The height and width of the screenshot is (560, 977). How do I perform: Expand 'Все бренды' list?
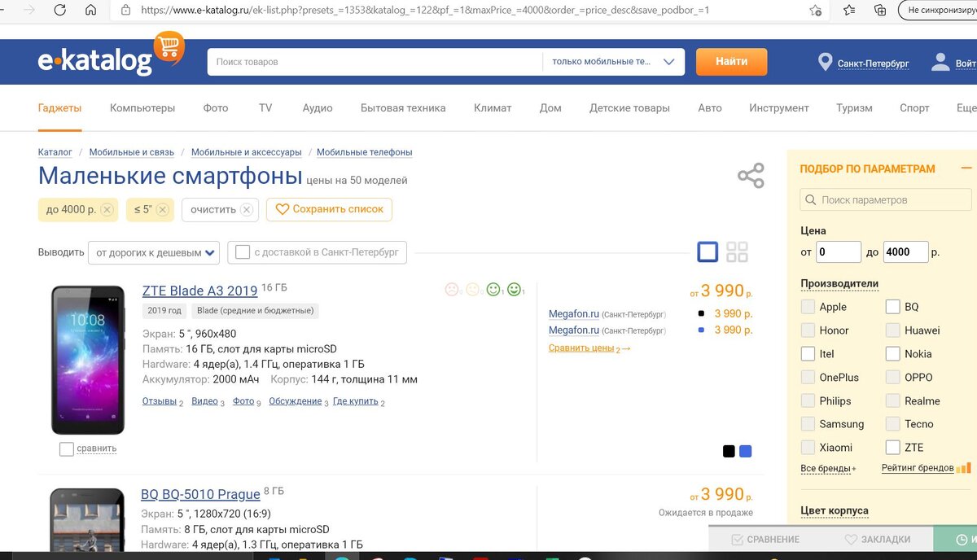(828, 469)
